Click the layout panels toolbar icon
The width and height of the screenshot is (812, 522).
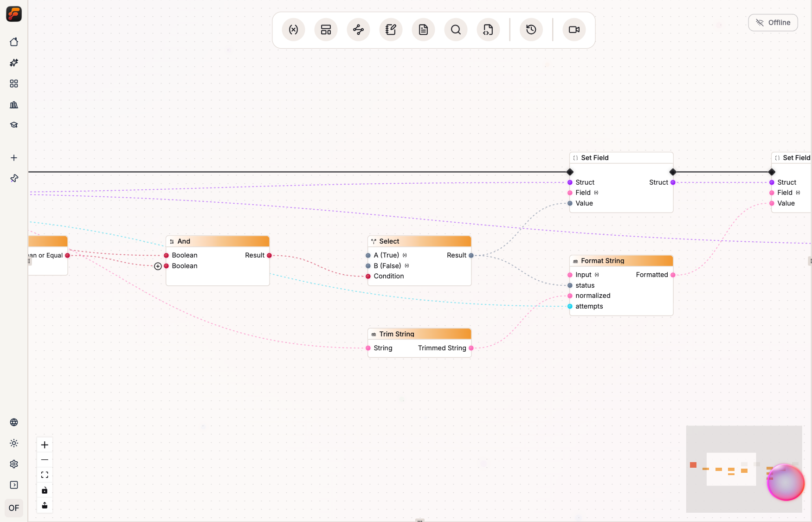(x=326, y=30)
